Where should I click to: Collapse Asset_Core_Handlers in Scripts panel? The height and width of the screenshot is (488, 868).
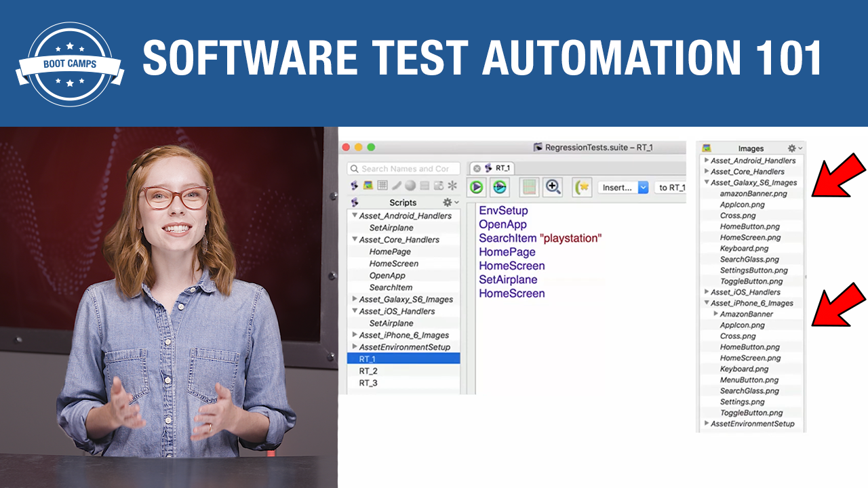[x=355, y=240]
